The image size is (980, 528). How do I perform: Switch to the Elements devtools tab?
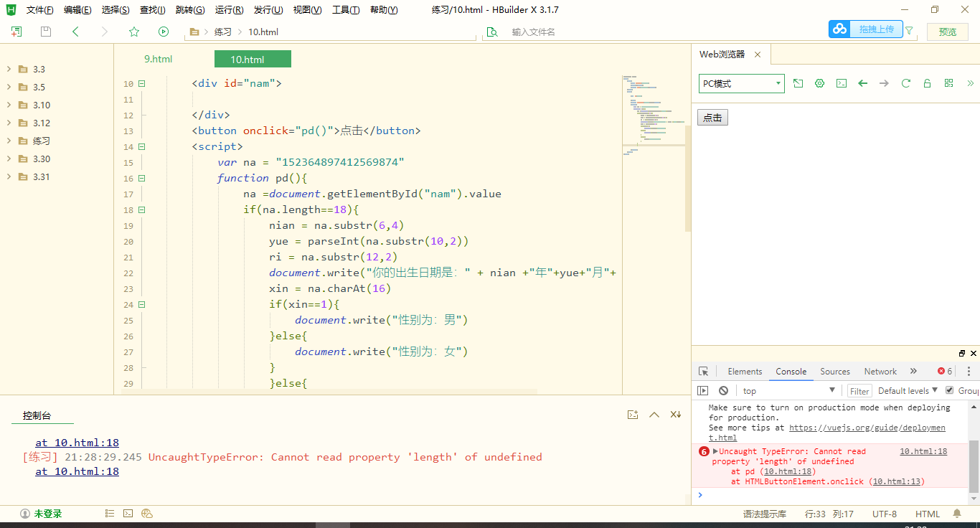point(745,372)
